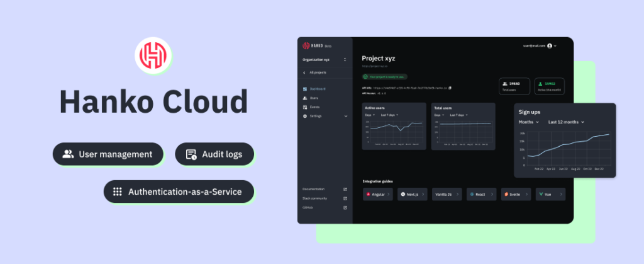Click the user@mail.com account label

coord(535,46)
